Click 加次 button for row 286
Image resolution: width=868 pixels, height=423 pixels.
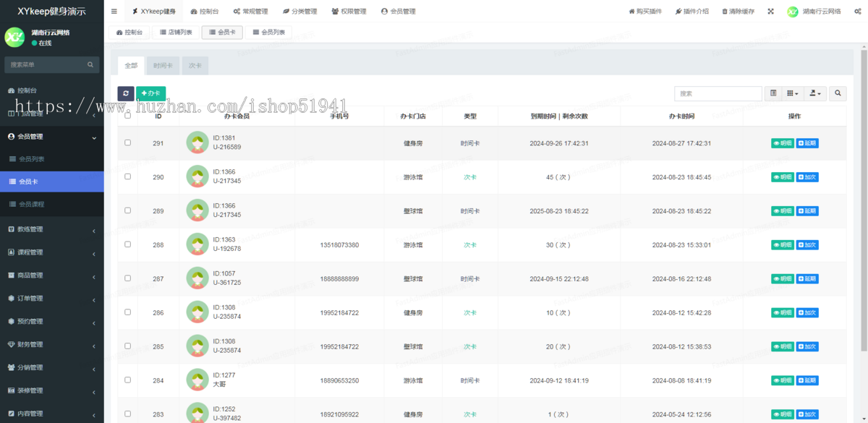tap(807, 313)
